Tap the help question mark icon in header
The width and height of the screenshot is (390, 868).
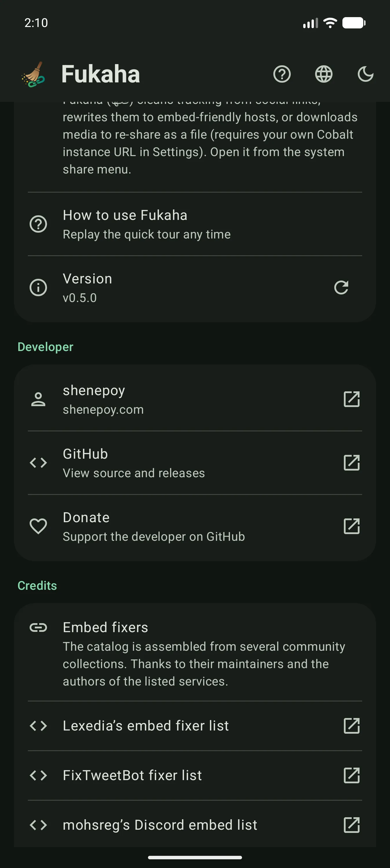[282, 74]
